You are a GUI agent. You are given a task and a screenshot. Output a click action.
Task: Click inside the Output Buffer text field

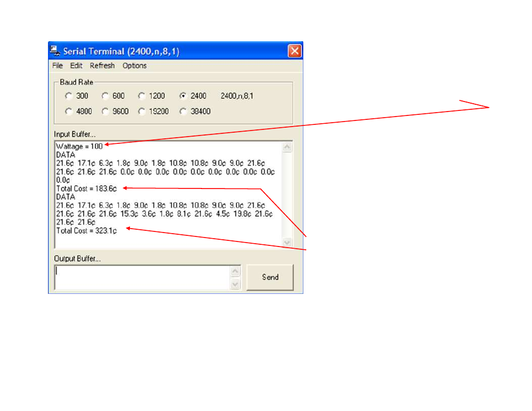[143, 277]
